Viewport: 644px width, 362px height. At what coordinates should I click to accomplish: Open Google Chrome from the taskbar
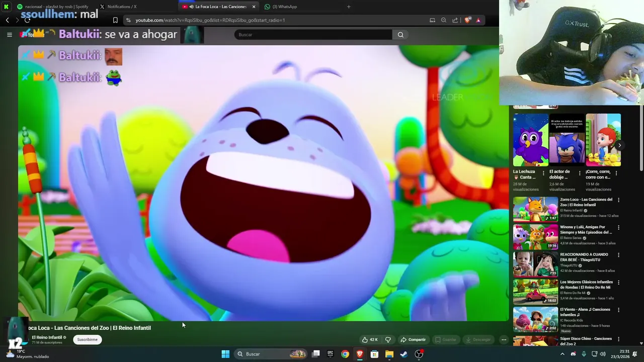click(x=345, y=354)
